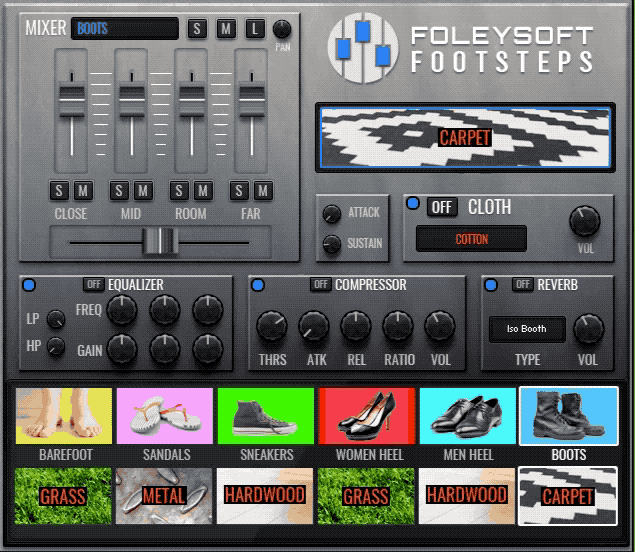635x552 pixels.
Task: Click the Close channel fader handle
Action: tap(72, 99)
